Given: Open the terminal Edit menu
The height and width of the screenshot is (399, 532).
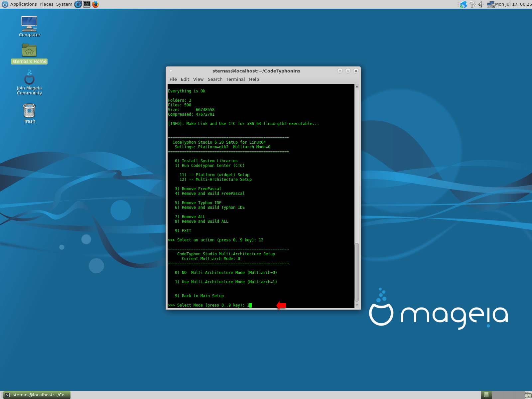Looking at the screenshot, I should 185,79.
